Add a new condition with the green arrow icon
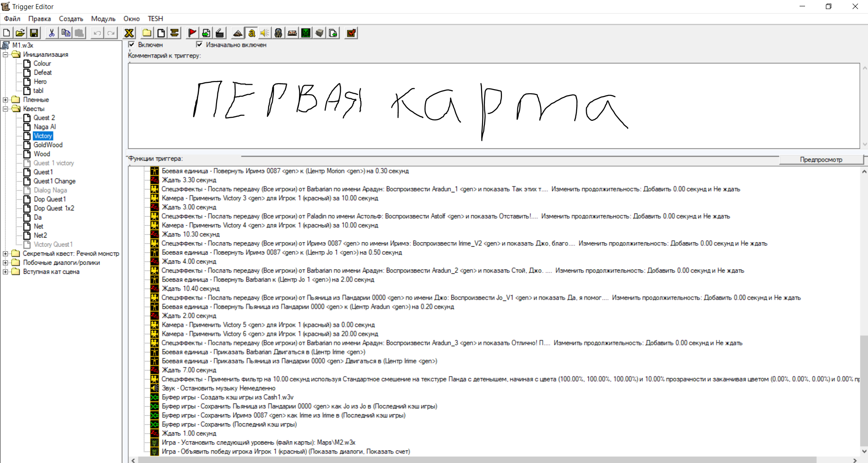This screenshot has height=463, width=868. point(206,33)
